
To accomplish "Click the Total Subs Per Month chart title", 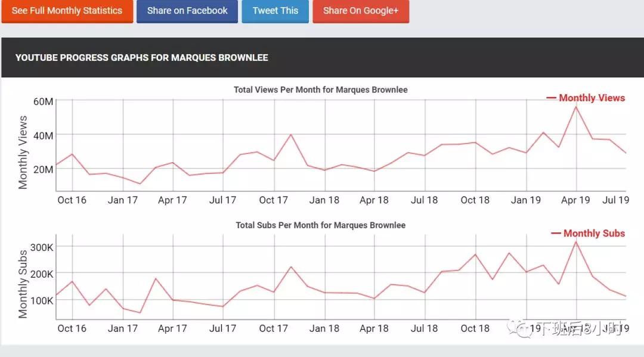I will click(x=321, y=225).
